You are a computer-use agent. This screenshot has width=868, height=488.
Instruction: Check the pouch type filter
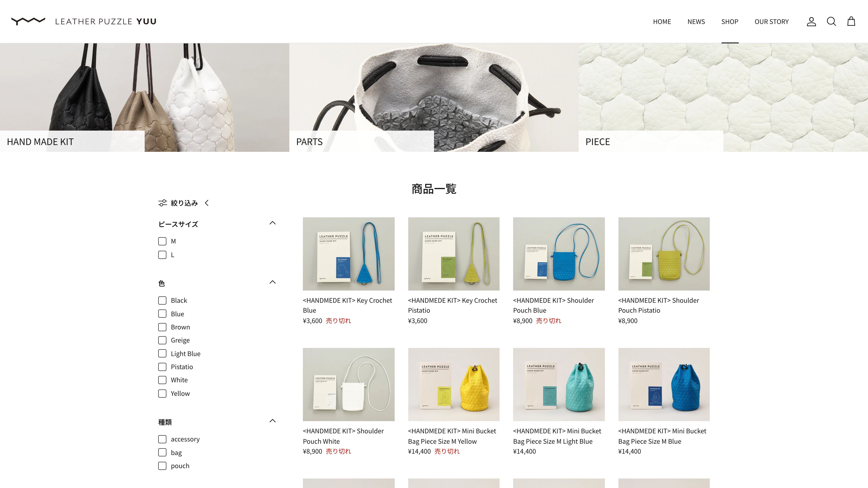coord(162,466)
